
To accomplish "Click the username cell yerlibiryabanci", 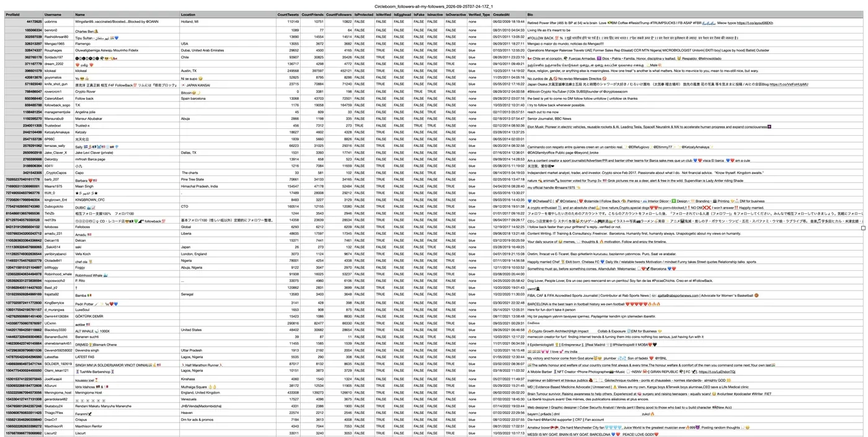I will (x=55, y=254).
